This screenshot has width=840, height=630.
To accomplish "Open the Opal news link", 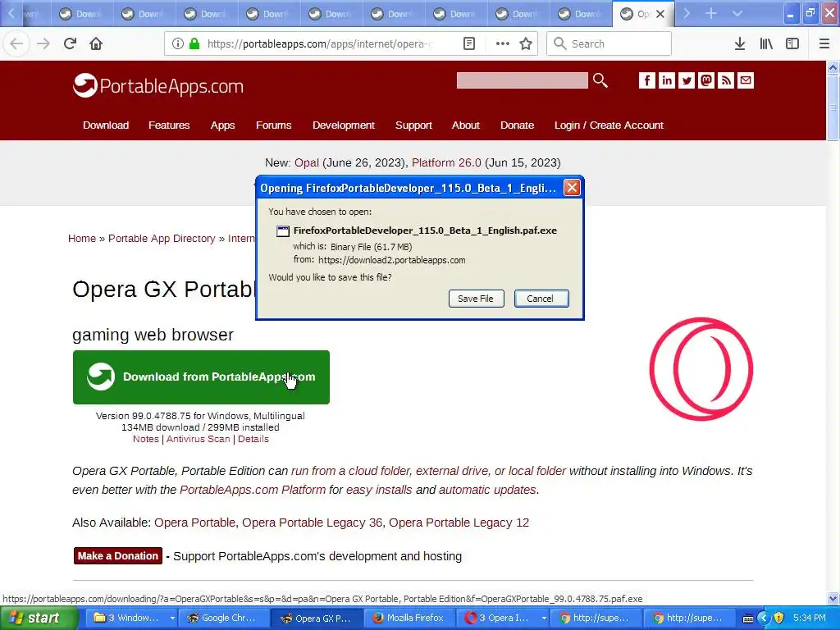I will click(307, 162).
